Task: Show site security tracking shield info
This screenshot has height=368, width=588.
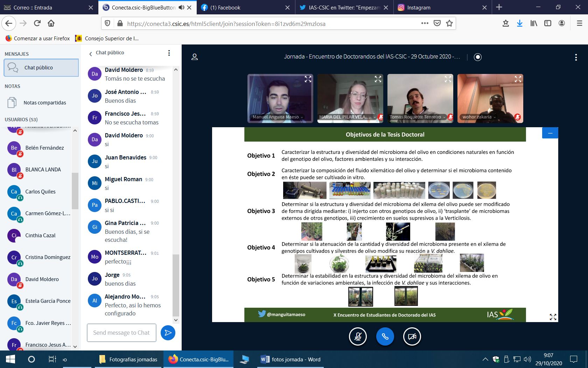Action: [x=108, y=23]
